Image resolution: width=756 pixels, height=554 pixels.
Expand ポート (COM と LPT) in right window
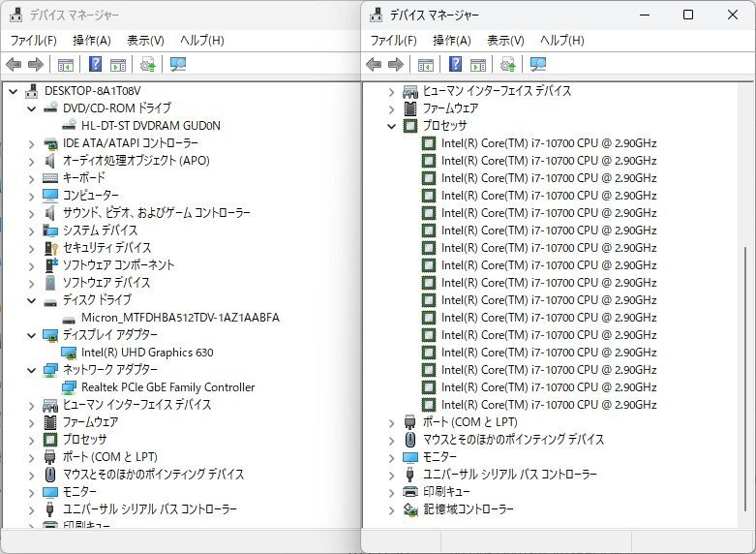point(391,422)
